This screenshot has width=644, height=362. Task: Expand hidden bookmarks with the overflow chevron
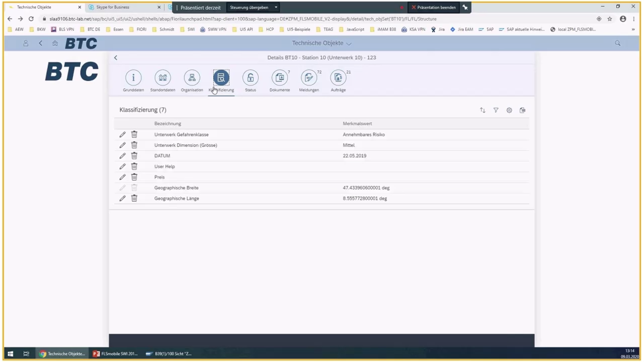[x=634, y=29]
